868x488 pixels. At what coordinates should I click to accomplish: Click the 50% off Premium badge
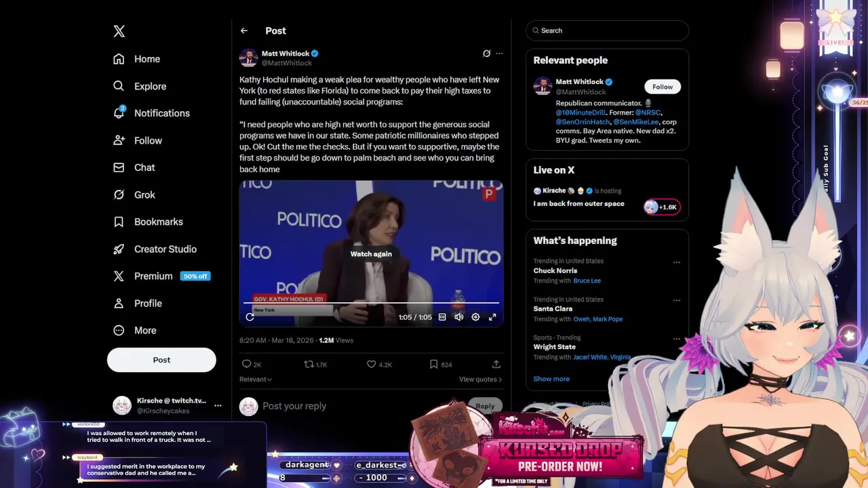point(195,276)
